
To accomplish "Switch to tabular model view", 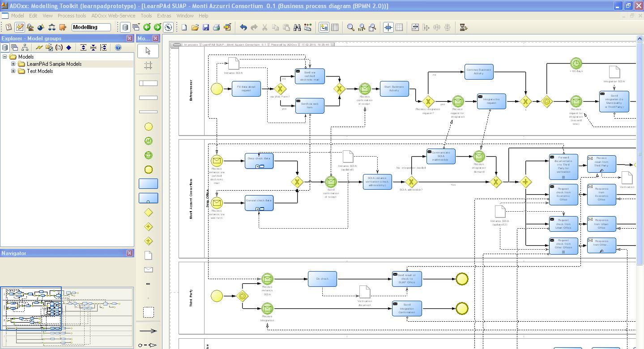I will (335, 27).
